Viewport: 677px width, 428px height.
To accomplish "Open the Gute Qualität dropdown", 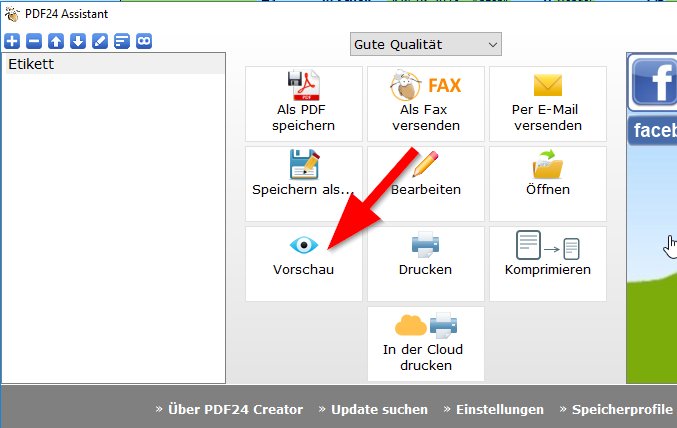I will coord(426,44).
